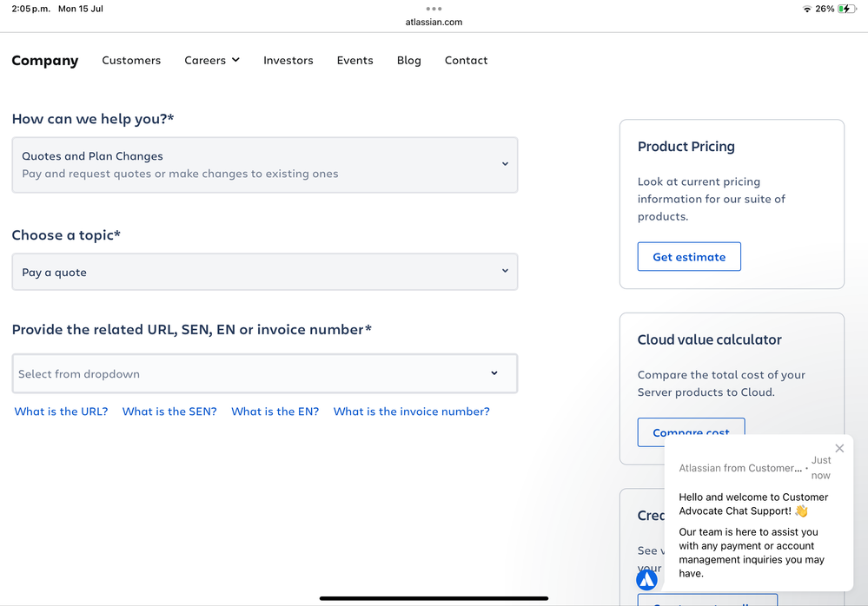Open the Atlassian chat launcher icon
868x606 pixels.
coord(646,579)
